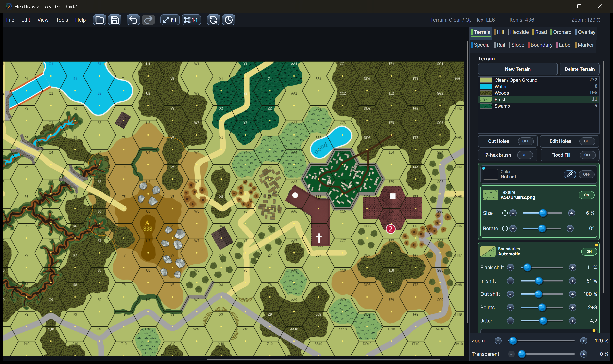Increase In shift value

coord(572,281)
